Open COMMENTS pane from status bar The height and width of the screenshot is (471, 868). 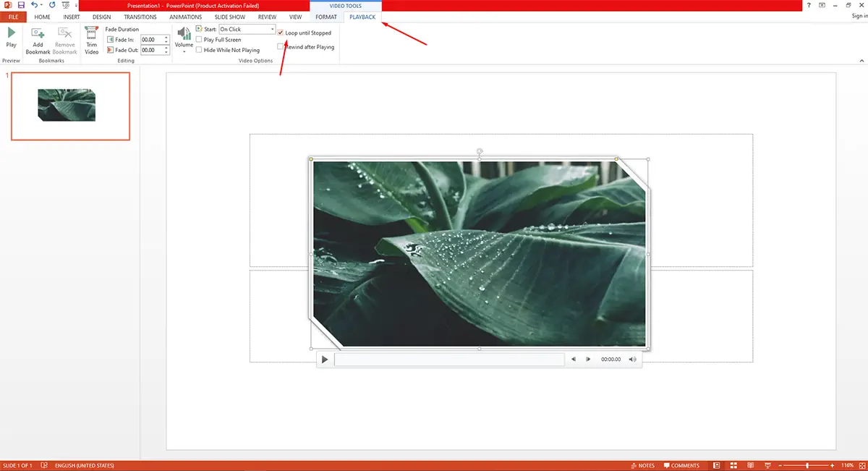681,465
